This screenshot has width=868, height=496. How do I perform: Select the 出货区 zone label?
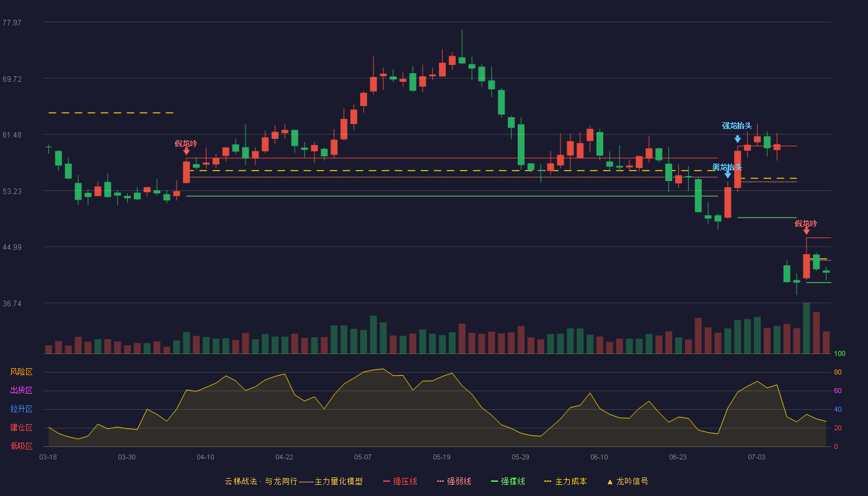point(21,391)
